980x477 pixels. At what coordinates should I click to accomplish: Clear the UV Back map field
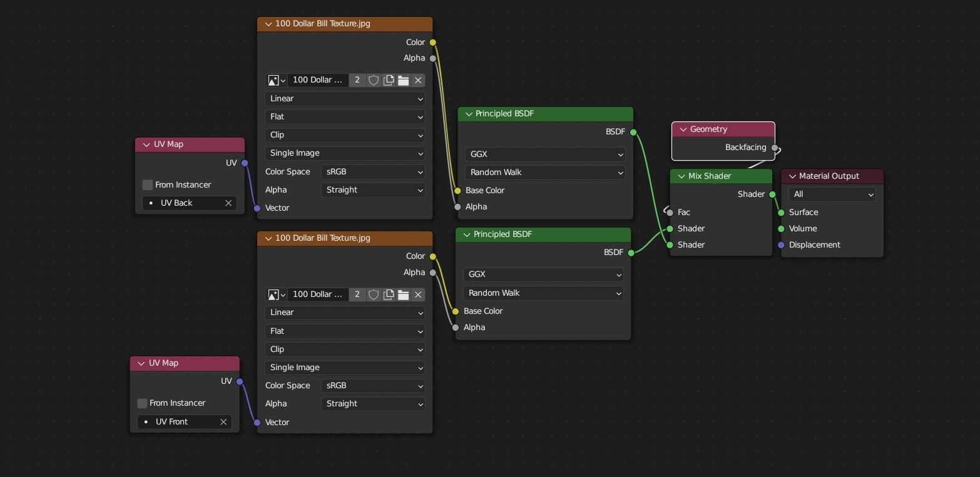click(x=228, y=203)
